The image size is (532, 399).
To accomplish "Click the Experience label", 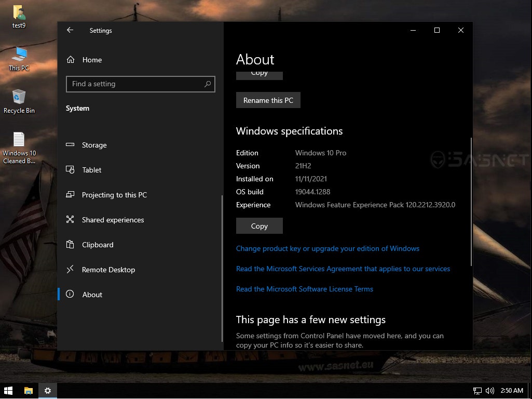I will click(253, 205).
